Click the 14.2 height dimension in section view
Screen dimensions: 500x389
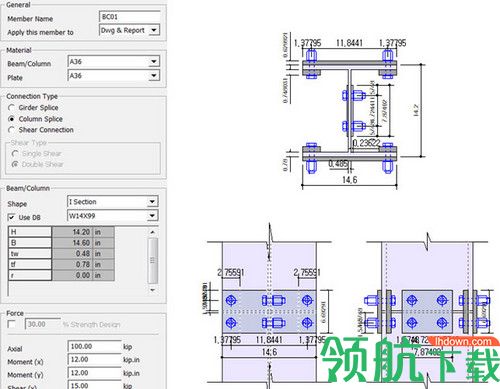coord(416,110)
